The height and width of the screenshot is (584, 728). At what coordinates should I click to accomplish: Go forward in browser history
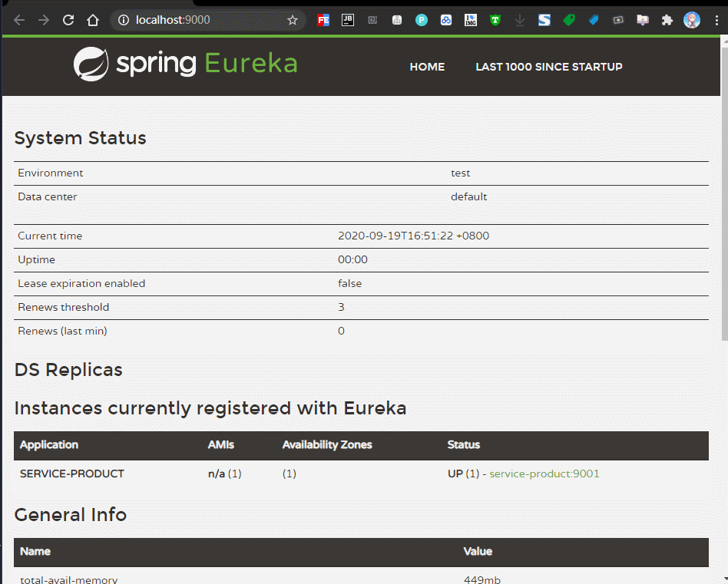[x=44, y=20]
